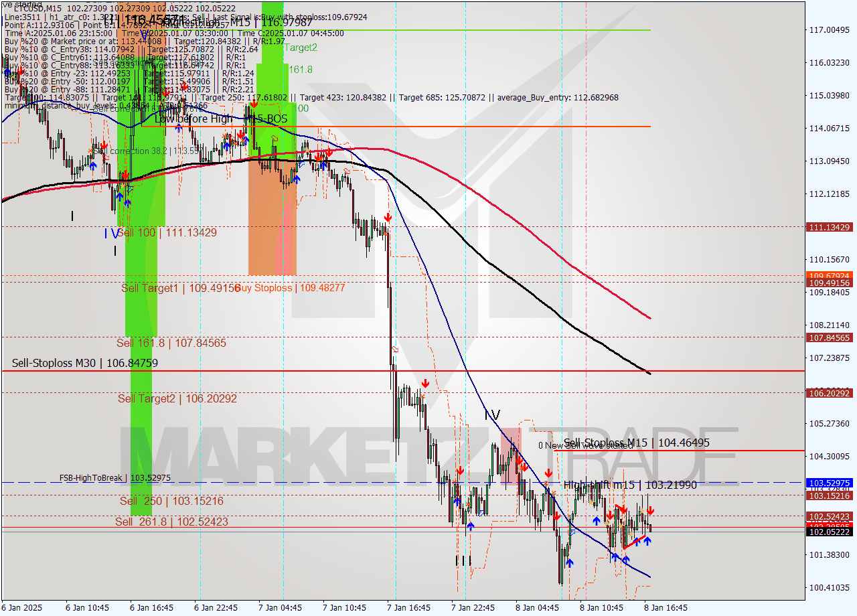
Task: Select the 'Sell 250 | 103.15216' label
Action: tap(172, 501)
